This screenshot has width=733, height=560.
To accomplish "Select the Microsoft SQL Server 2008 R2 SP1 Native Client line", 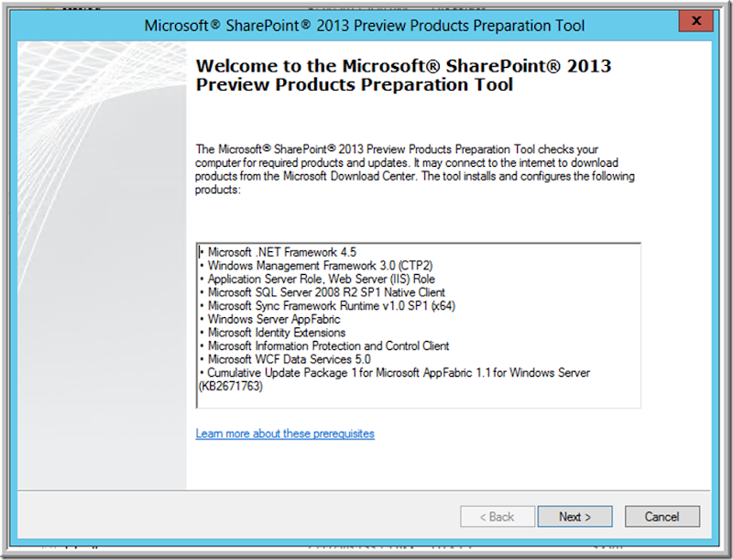I will tap(323, 292).
